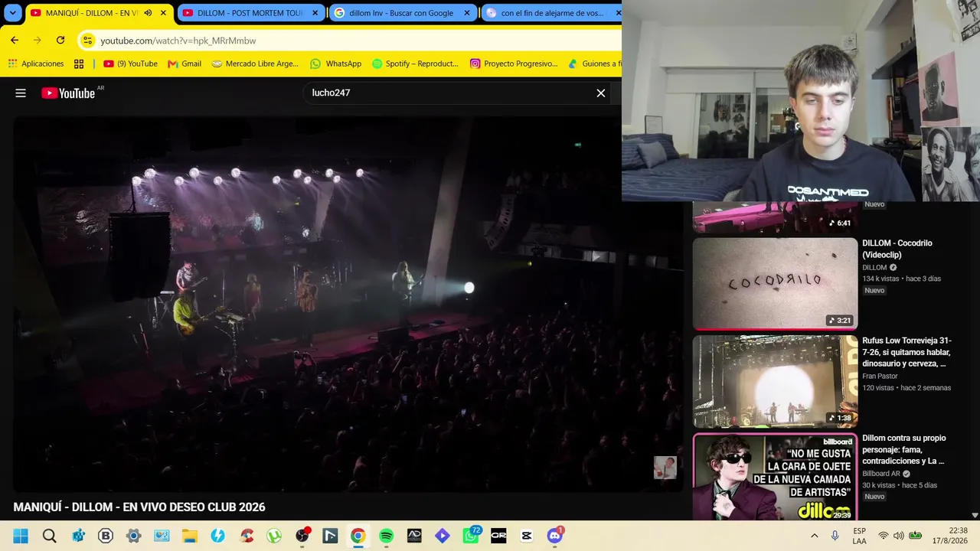
Task: Open Spotify from the taskbar
Action: click(x=386, y=536)
